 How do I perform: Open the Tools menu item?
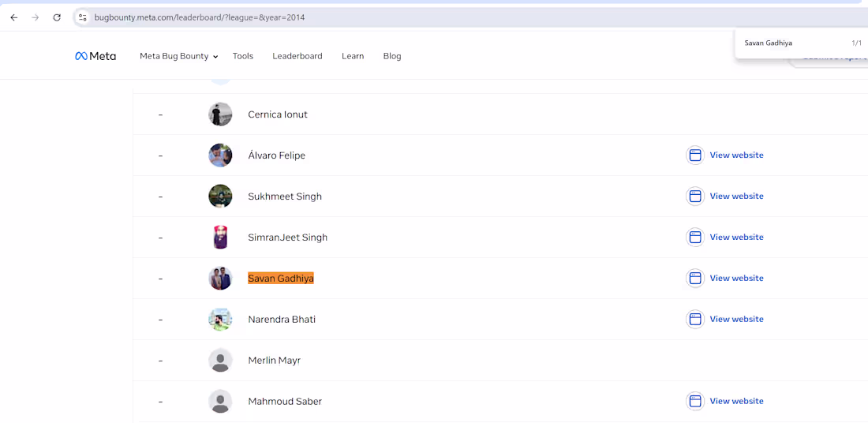coord(243,56)
